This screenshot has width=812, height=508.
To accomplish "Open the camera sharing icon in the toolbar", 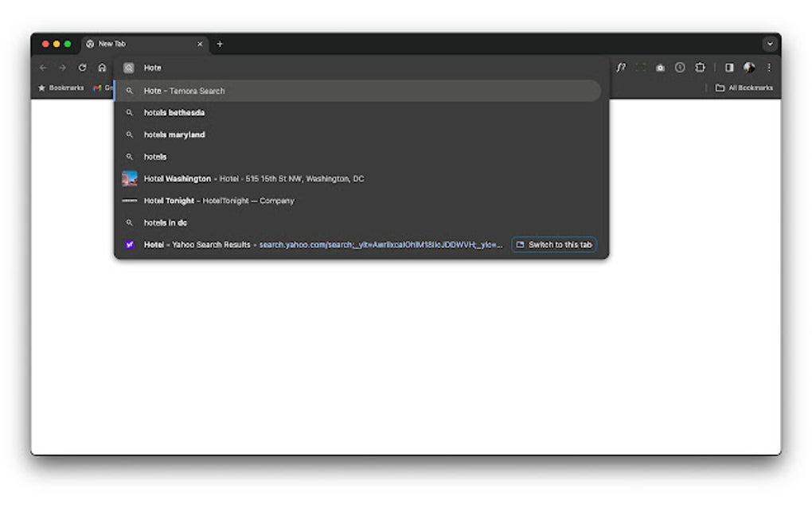I will coord(660,68).
